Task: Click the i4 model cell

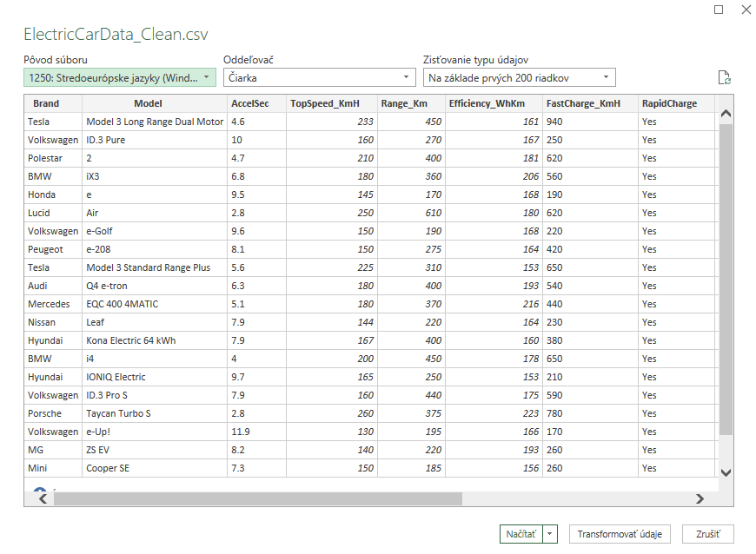Action: point(155,359)
